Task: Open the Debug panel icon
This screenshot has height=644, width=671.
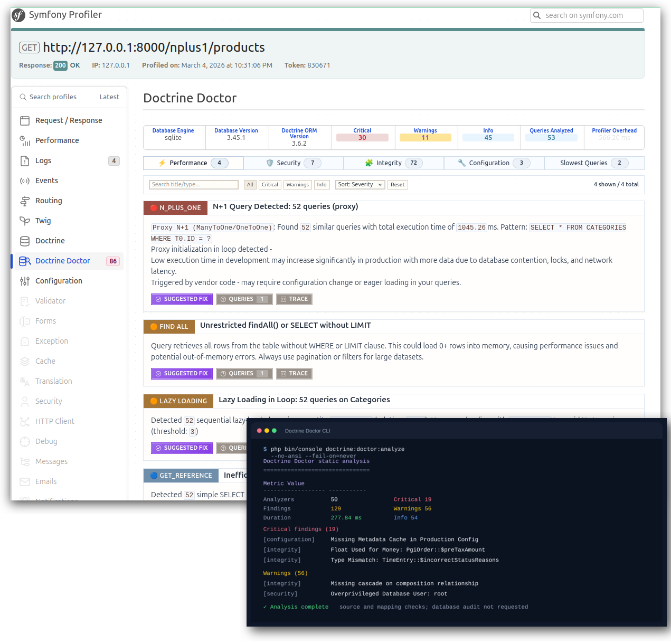Action: [25, 441]
